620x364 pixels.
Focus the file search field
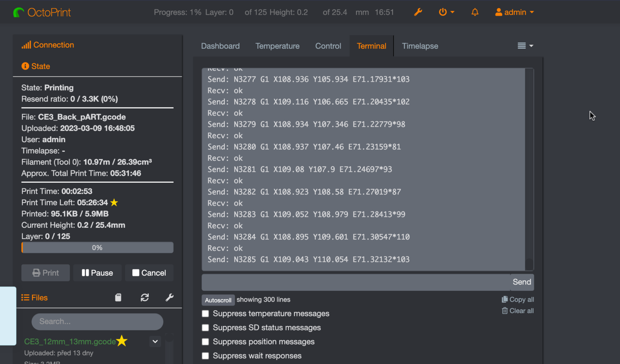point(97,321)
